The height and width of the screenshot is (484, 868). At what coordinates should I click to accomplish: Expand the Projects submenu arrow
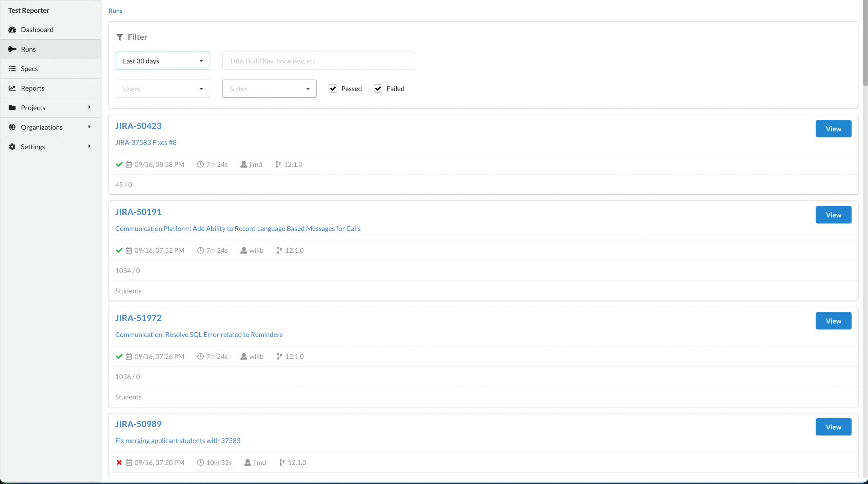pos(90,107)
